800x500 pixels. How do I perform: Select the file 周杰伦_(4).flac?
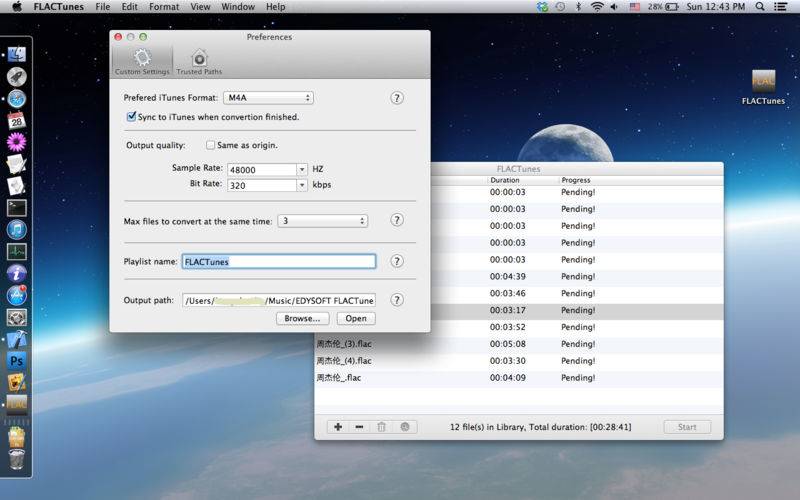[344, 361]
